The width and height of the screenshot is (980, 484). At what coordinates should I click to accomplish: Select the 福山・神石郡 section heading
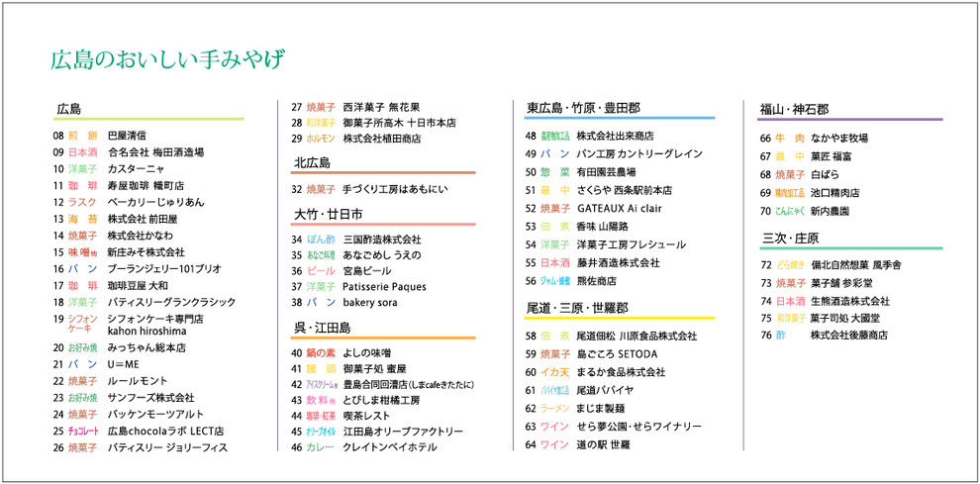[794, 110]
